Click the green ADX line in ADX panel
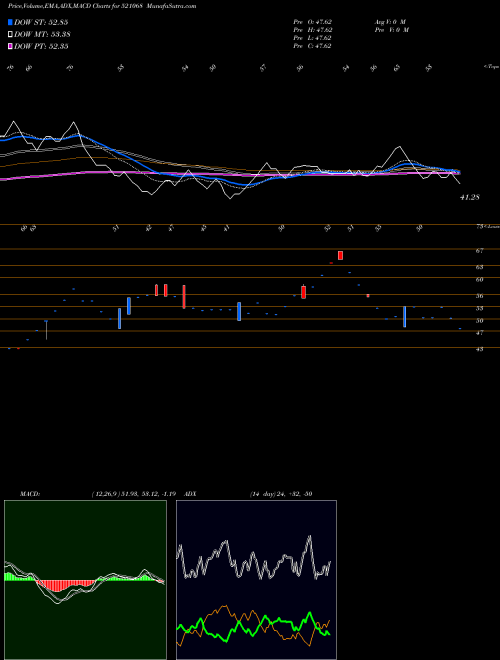Image resolution: width=500 pixels, height=660 pixels. [x=253, y=626]
